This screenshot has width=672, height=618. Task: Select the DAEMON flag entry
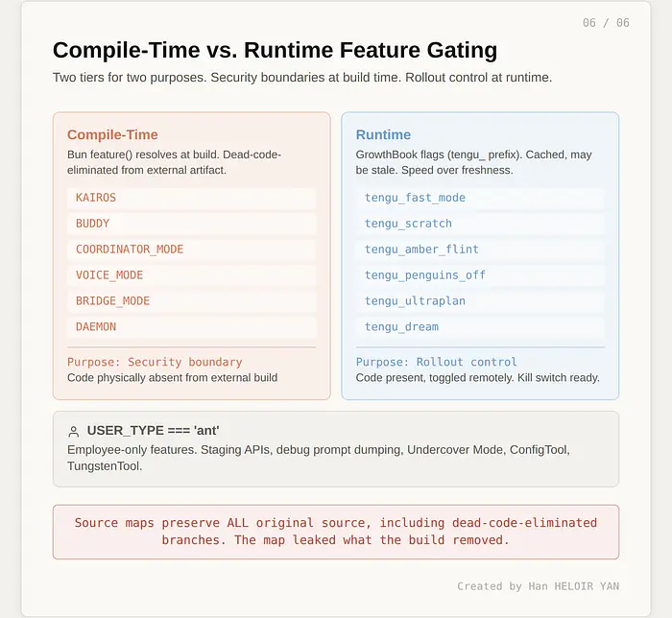click(191, 327)
